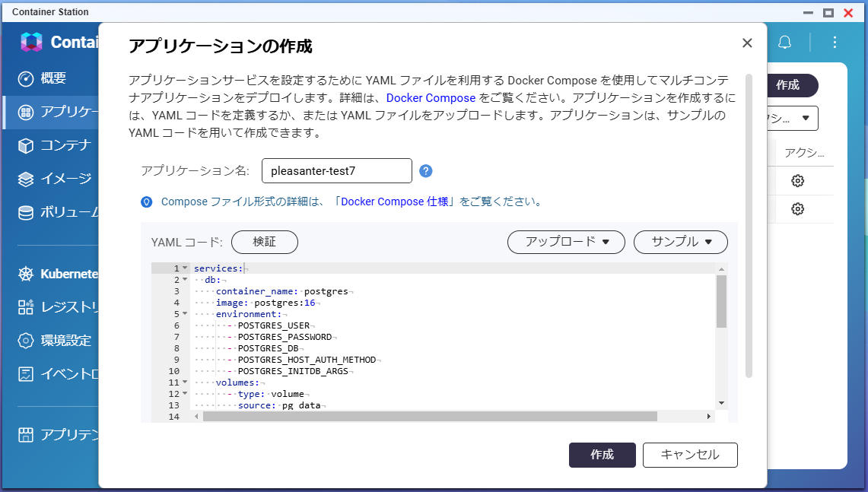Click the Cancel (キャンセル) button
This screenshot has width=868, height=492.
tap(690, 455)
